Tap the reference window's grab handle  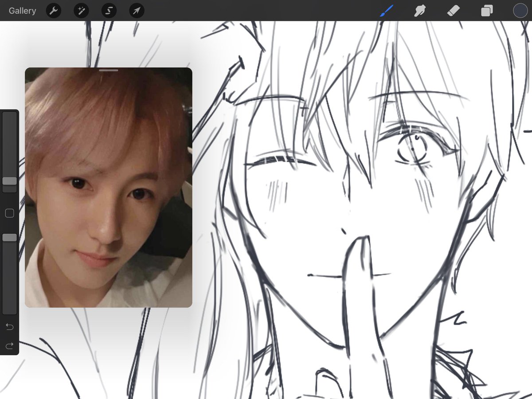[109, 70]
